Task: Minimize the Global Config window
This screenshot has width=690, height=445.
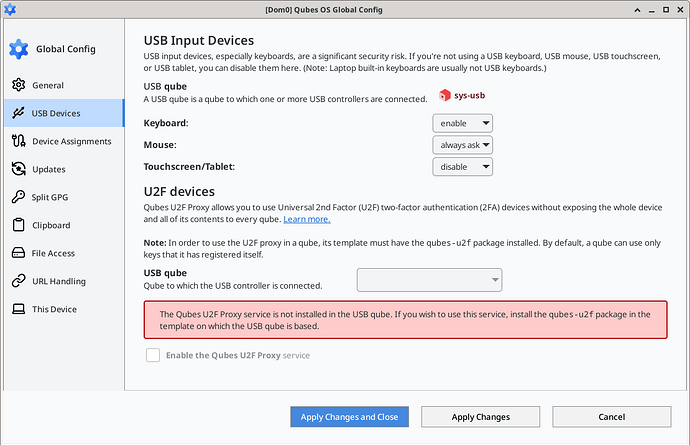Action: [652, 10]
